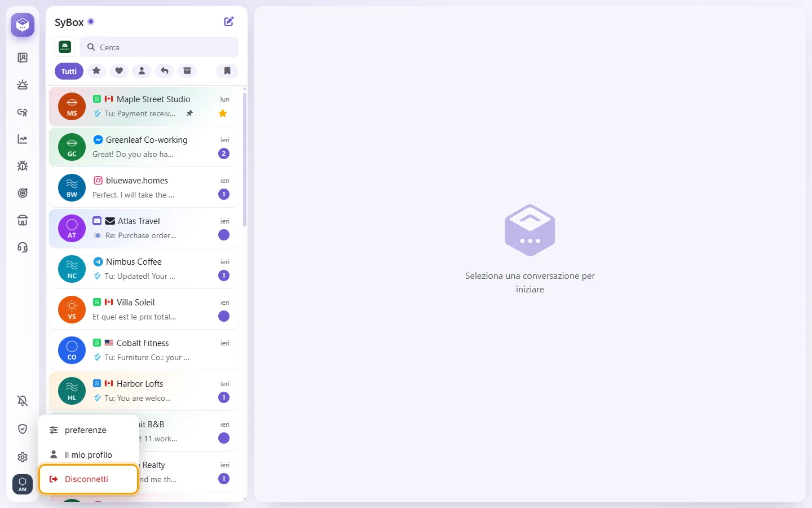812x508 pixels.
Task: Open the headset support icon in the sidebar
Action: click(x=23, y=247)
